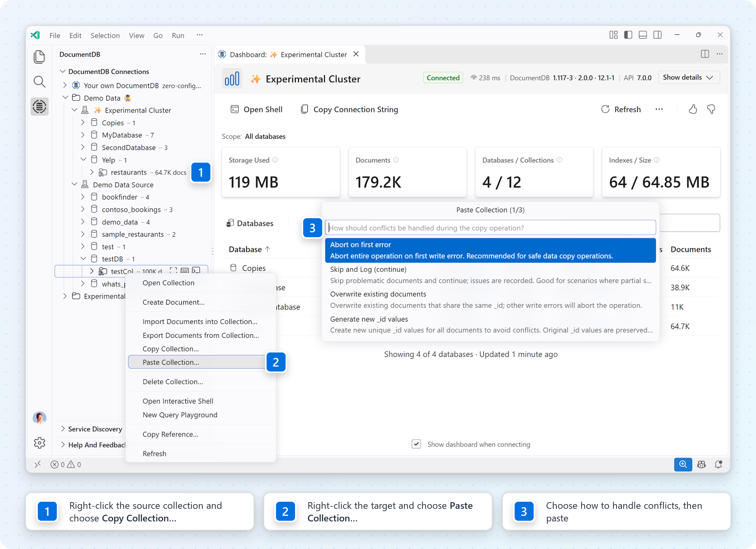Close the Experimental Cluster dashboard tab
Screen dimensions: 756x549
click(356, 54)
